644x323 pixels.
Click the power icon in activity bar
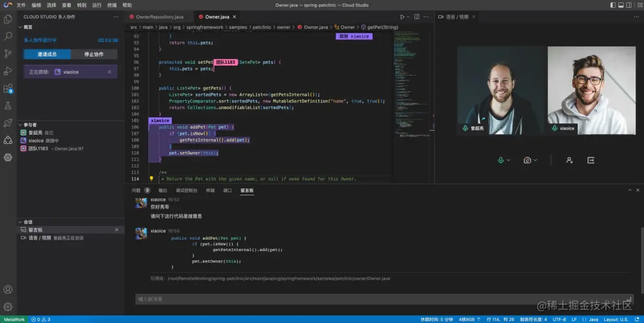(8, 157)
